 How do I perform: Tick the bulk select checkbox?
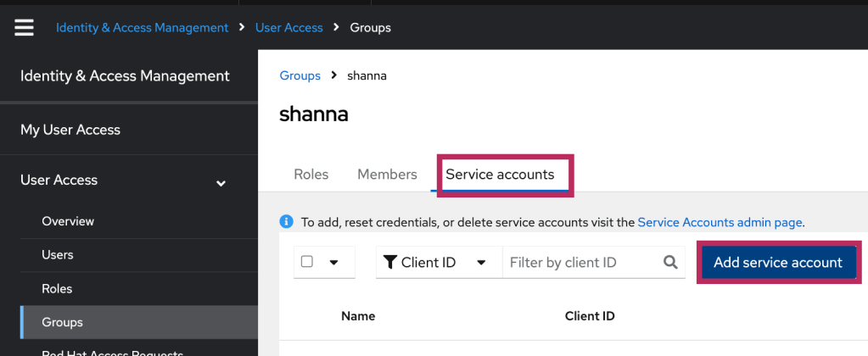tap(307, 262)
